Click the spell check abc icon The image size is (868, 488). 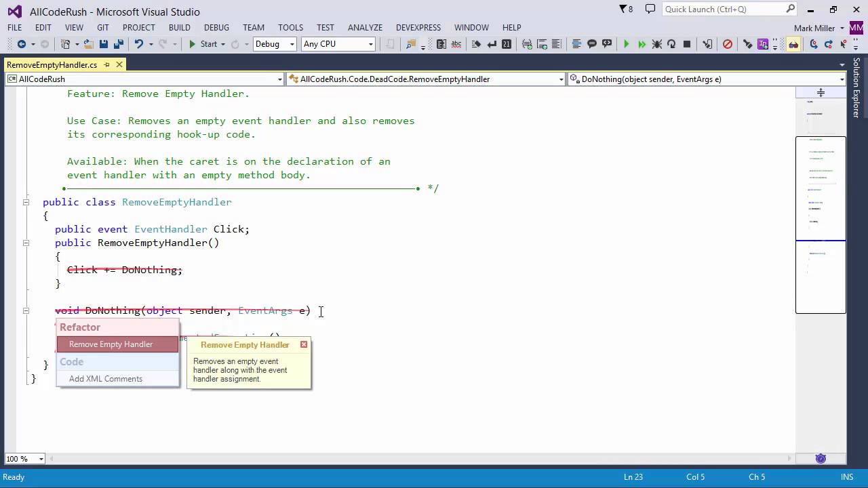pos(456,44)
